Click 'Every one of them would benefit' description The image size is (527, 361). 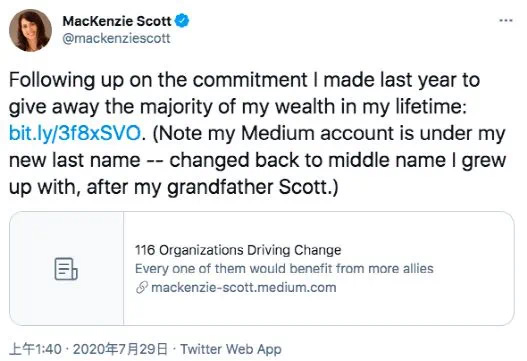coord(284,269)
